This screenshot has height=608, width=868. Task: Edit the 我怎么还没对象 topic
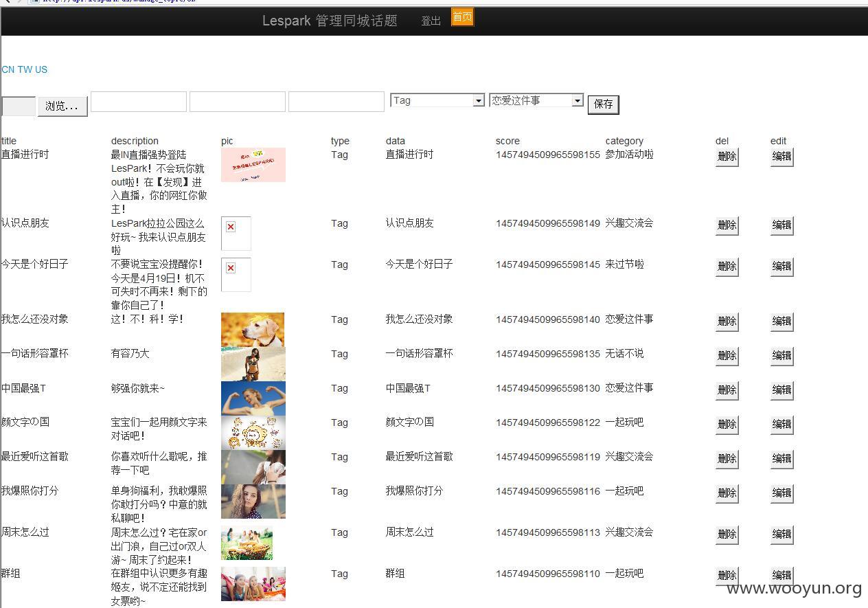pos(781,322)
